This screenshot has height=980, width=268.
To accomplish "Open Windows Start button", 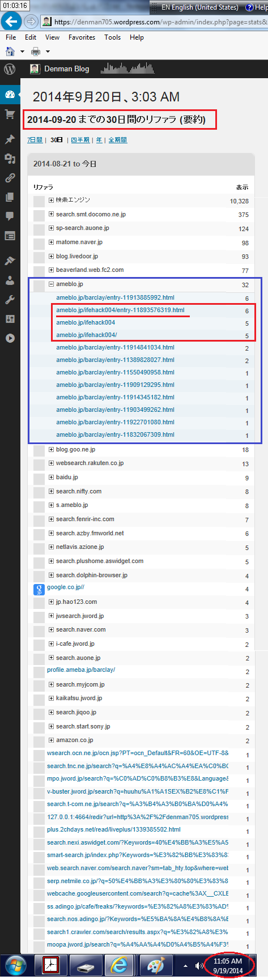I will click(x=15, y=965).
